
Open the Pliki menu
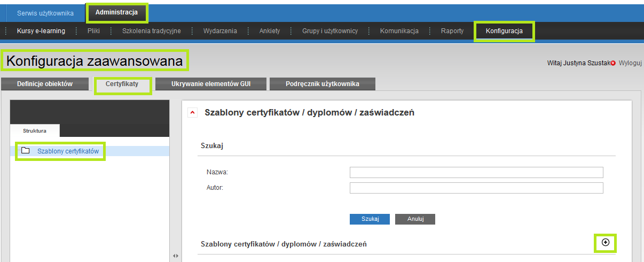(x=93, y=31)
